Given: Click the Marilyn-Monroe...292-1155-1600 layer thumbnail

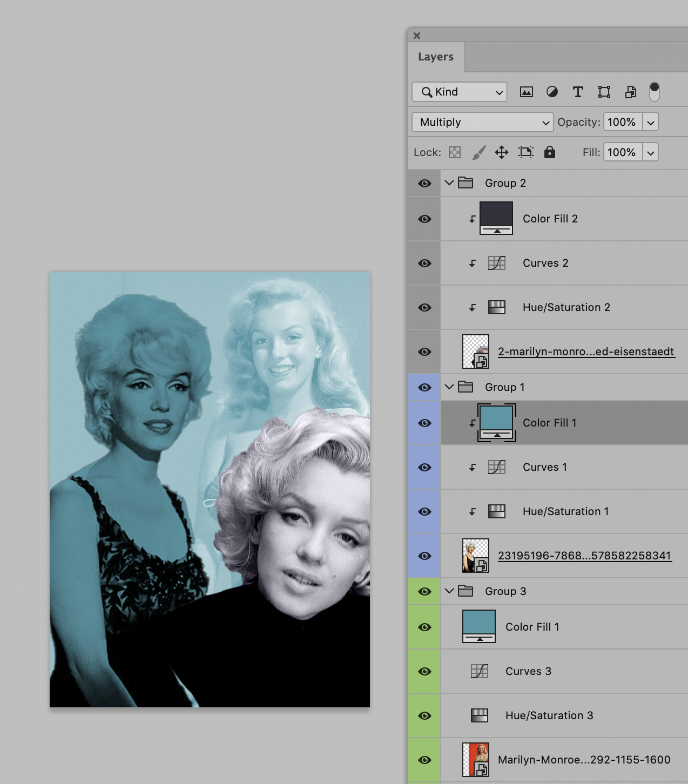Looking at the screenshot, I should point(476,759).
